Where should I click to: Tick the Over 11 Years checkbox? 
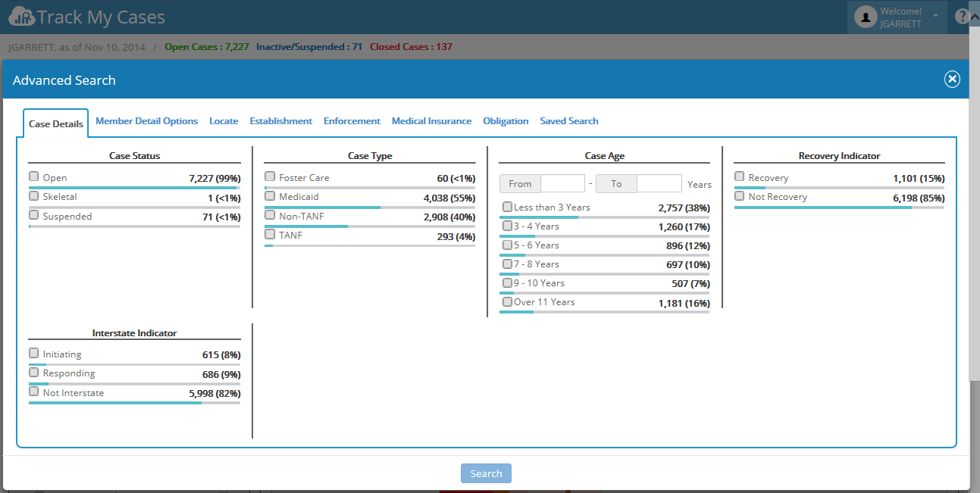[508, 301]
